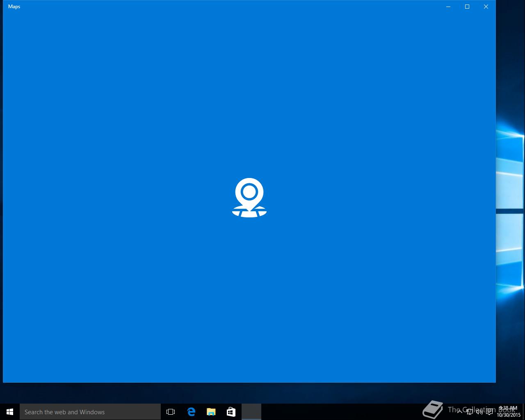525x420 pixels.
Task: Open Task View from the taskbar
Action: pyautogui.click(x=171, y=412)
